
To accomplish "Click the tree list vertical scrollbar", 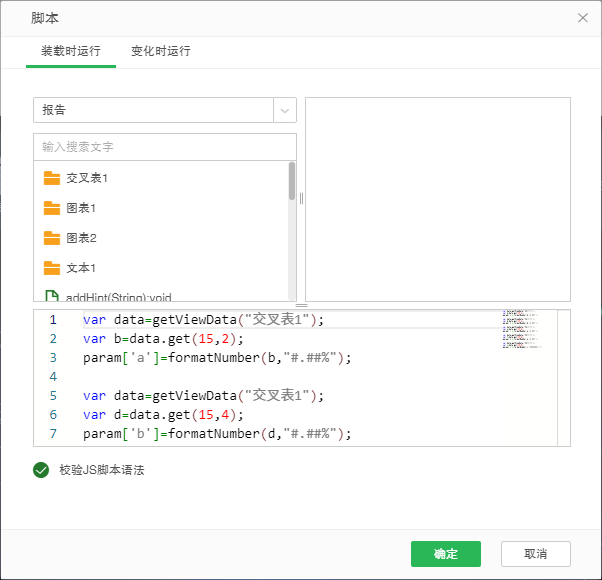I will (292, 182).
